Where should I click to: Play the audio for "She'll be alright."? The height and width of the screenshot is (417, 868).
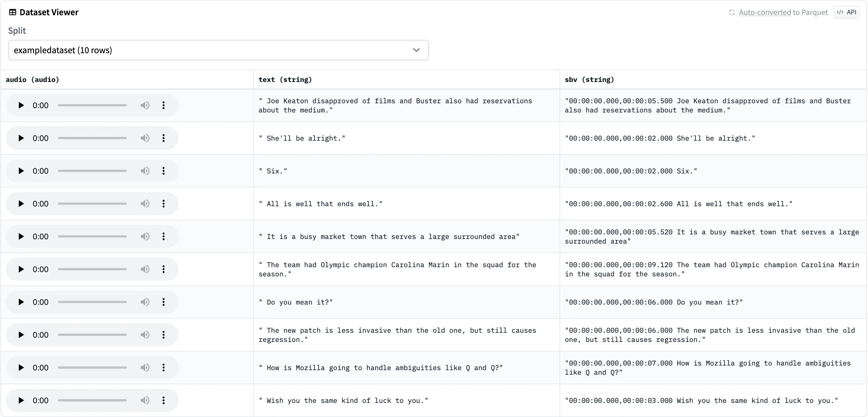point(21,138)
